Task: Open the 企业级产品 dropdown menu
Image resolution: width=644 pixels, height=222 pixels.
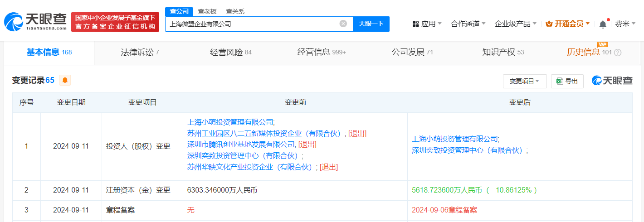Action: point(516,24)
